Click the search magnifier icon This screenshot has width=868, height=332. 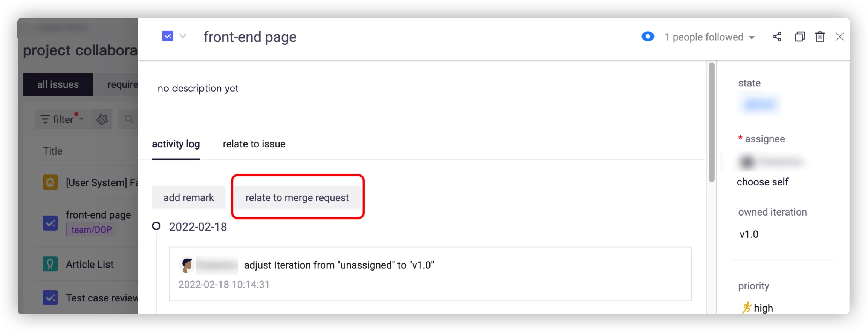[x=129, y=119]
